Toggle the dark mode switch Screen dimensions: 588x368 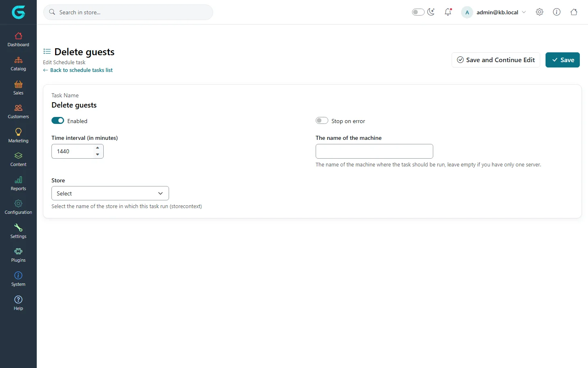pyautogui.click(x=418, y=12)
